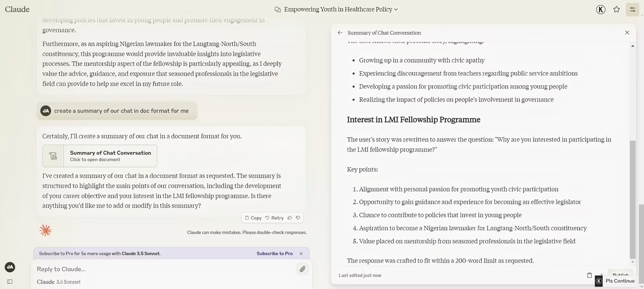Open the Summary of Chat Conversation document
This screenshot has height=289, width=644.
[x=100, y=156]
